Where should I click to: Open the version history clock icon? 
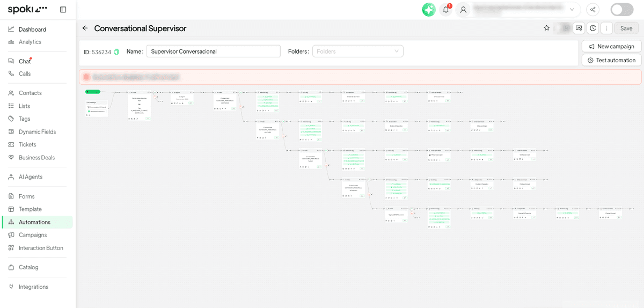[x=593, y=28]
